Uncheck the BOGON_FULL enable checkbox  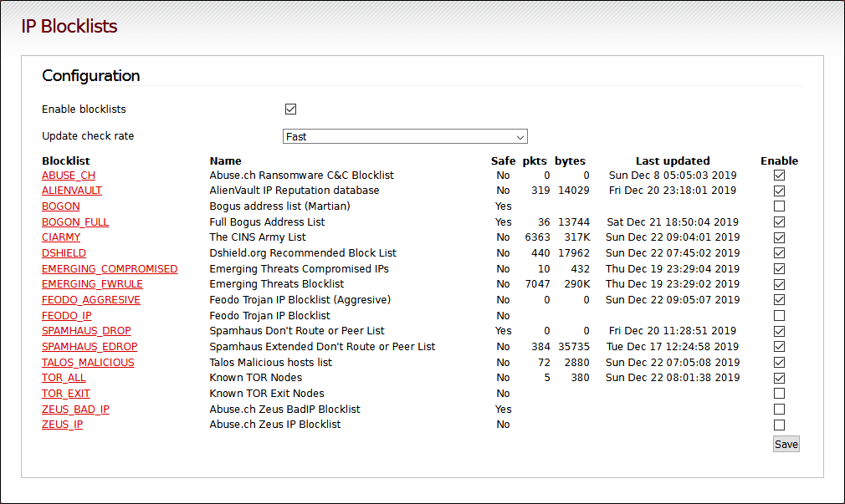(x=779, y=221)
